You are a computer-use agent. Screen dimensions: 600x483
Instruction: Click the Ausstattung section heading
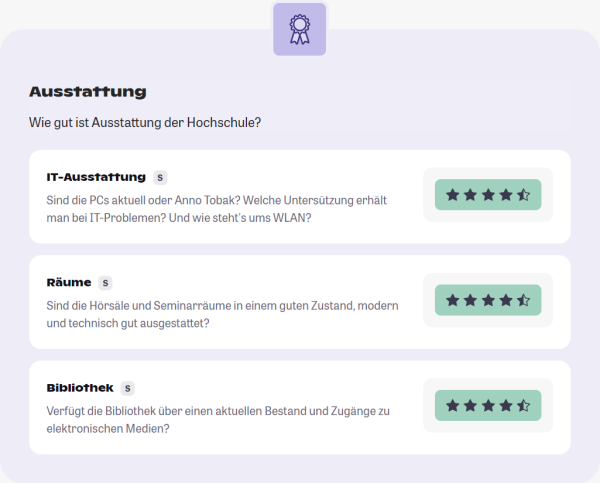[88, 92]
